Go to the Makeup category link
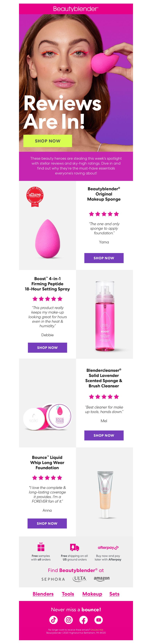The width and height of the screenshot is (152, 644). (92, 594)
